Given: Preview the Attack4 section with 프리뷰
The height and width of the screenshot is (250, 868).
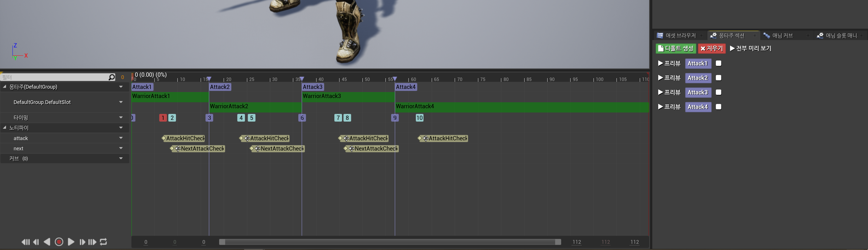Looking at the screenshot, I should [x=669, y=107].
